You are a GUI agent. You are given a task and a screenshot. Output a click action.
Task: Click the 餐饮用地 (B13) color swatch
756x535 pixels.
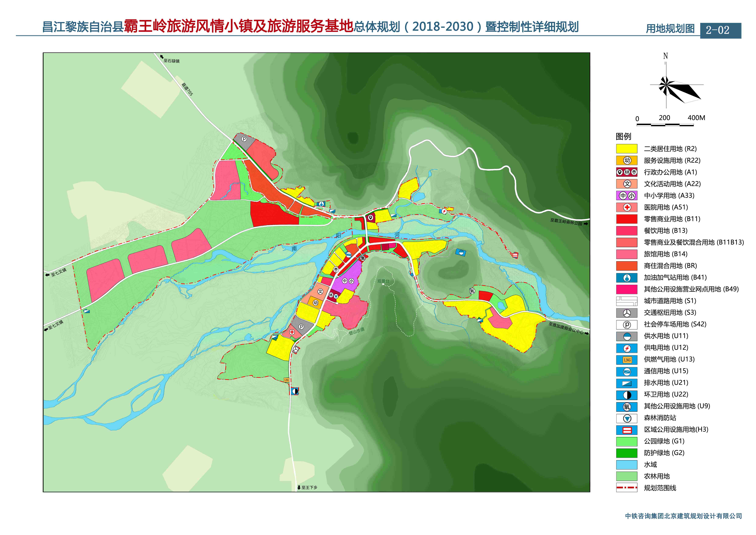627,231
